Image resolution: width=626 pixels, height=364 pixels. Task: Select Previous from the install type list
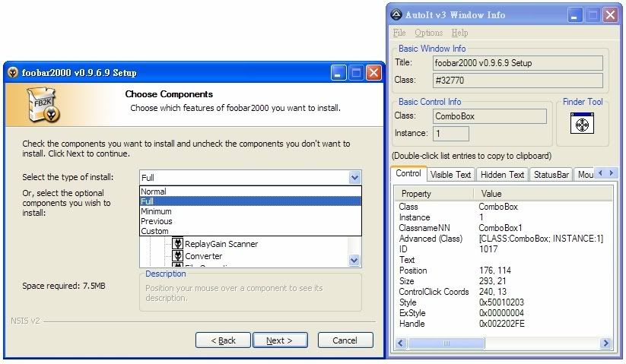[x=157, y=221]
